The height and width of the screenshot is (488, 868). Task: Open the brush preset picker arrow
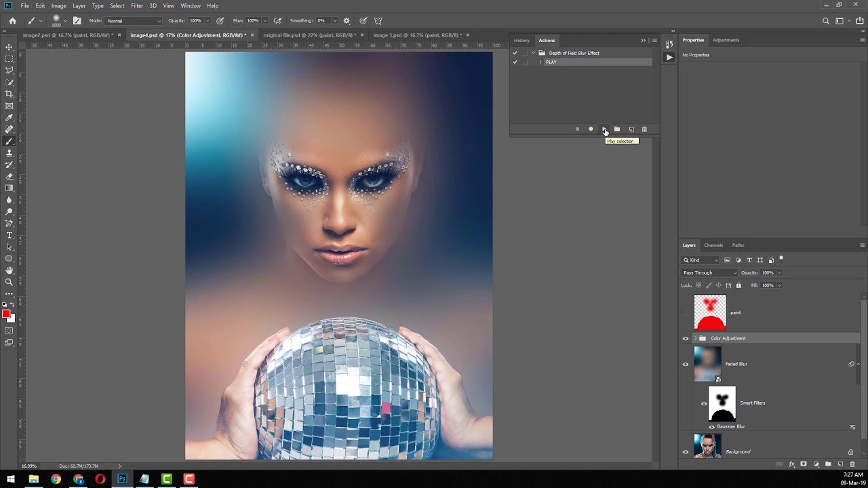pyautogui.click(x=66, y=21)
